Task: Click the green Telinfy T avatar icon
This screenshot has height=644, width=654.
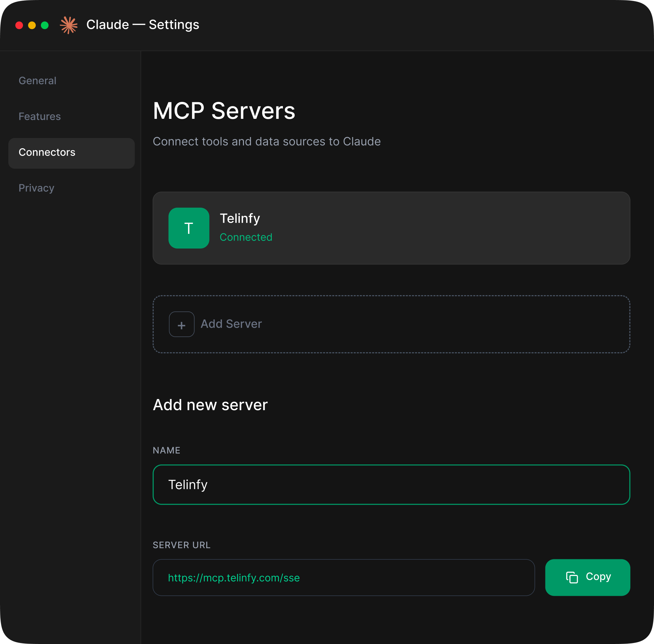Action: coord(189,228)
